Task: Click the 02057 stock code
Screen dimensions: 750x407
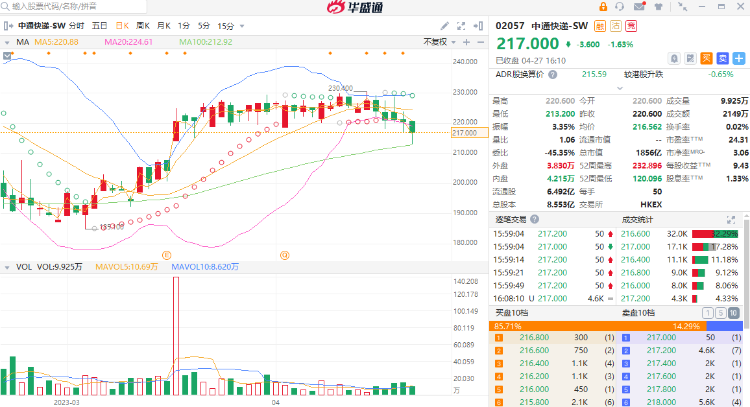Action: pos(510,26)
